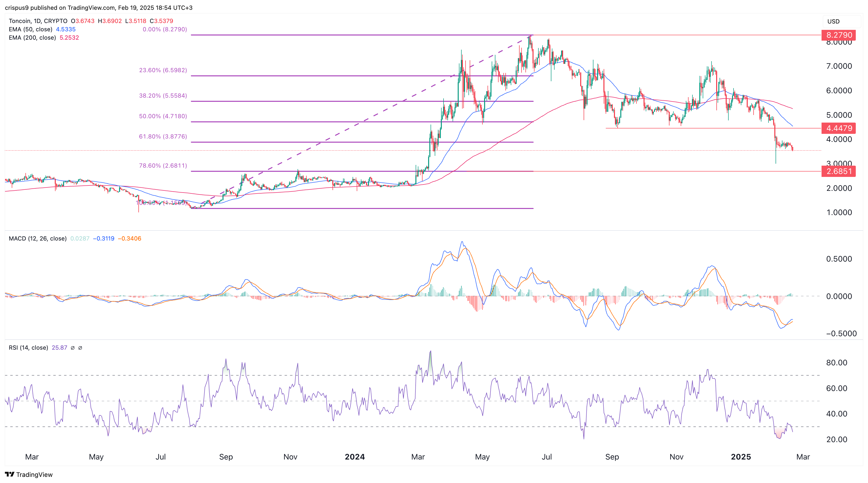Image resolution: width=868 pixels, height=483 pixels.
Task: Click the 38.20% (5.5584) Fibonacci label
Action: (x=163, y=96)
